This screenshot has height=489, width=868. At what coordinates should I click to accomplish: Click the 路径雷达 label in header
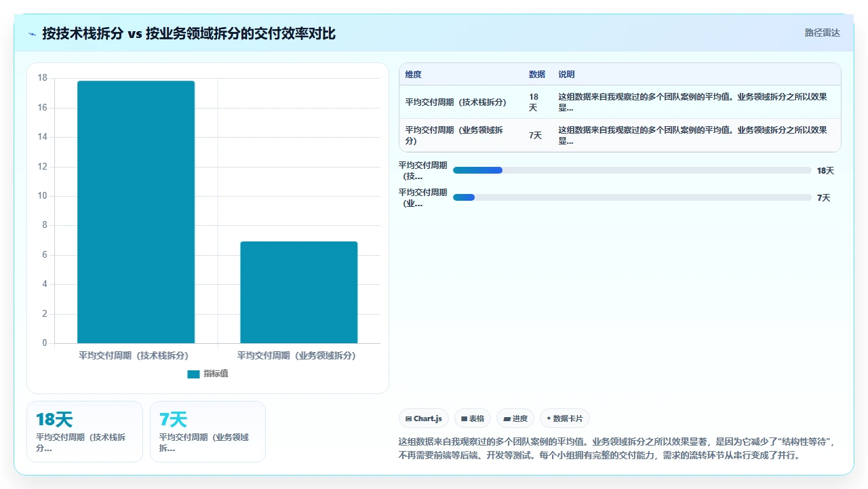[x=822, y=33]
